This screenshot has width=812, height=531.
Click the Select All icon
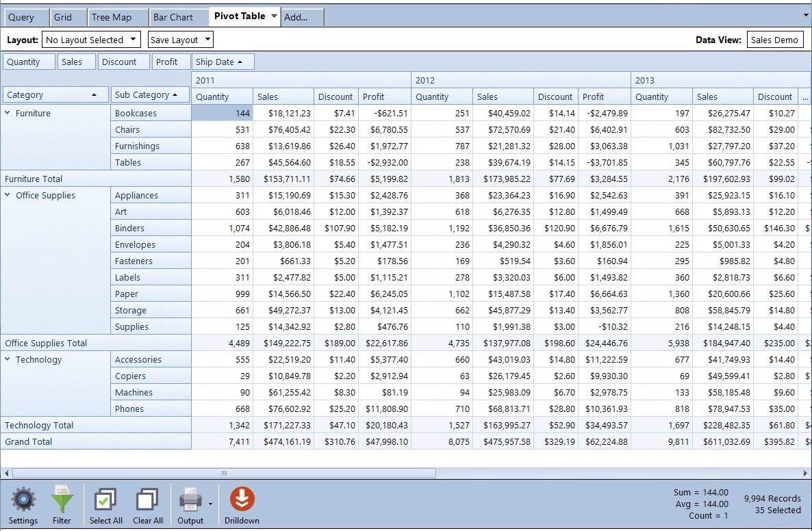[105, 500]
